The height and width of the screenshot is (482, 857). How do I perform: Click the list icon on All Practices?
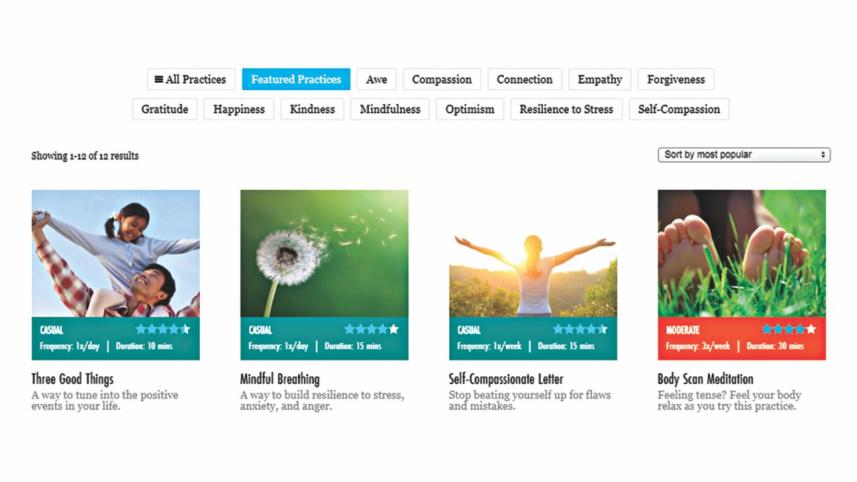click(x=158, y=80)
